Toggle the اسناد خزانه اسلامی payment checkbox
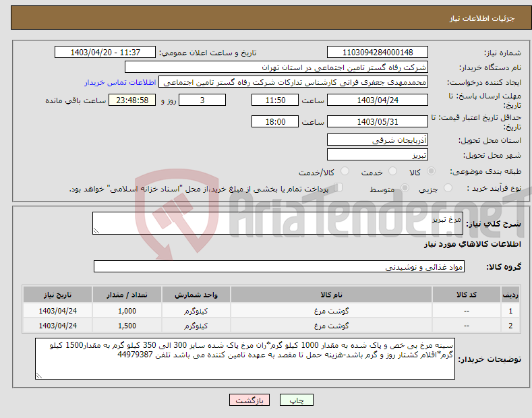This screenshot has height=418, width=532. click(x=338, y=187)
